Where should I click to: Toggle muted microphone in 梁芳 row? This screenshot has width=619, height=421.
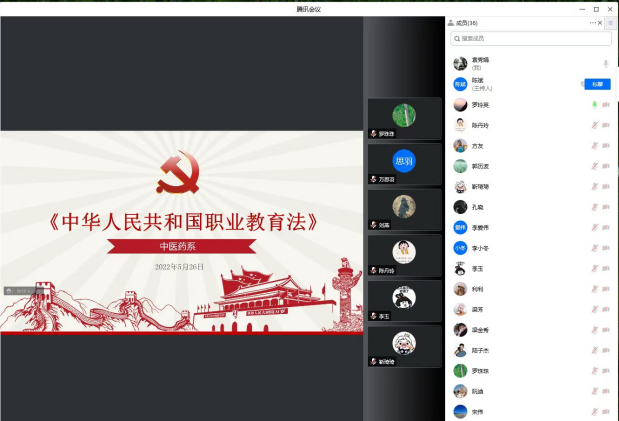[595, 309]
